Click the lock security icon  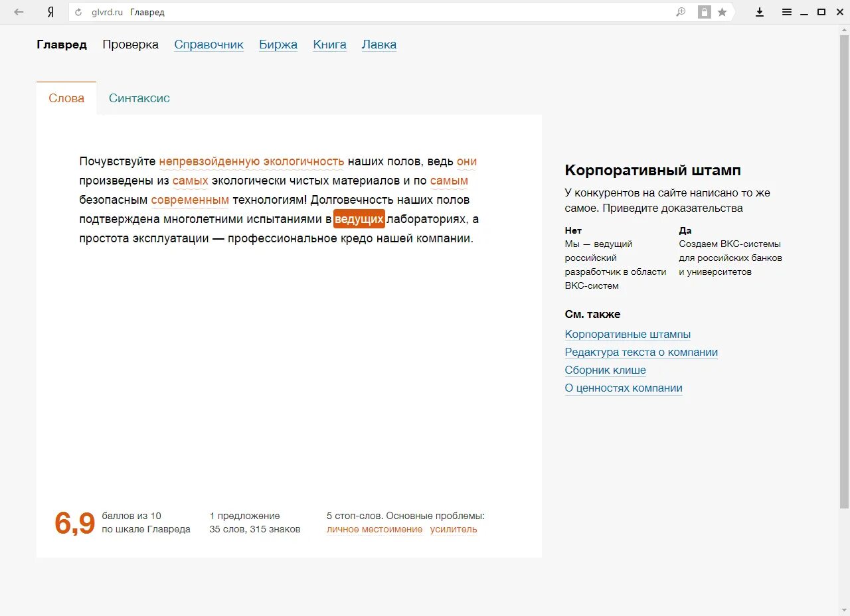(x=705, y=12)
